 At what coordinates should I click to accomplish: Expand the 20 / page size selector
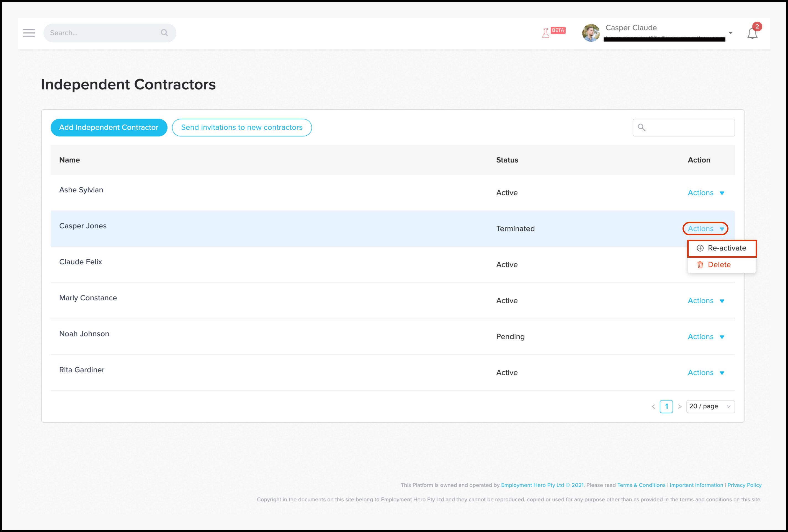710,407
